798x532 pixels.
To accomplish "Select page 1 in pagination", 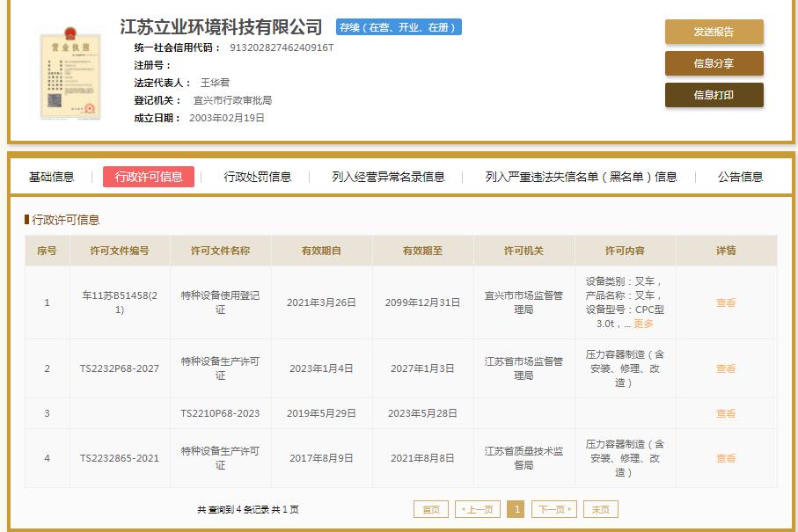I will [x=516, y=509].
